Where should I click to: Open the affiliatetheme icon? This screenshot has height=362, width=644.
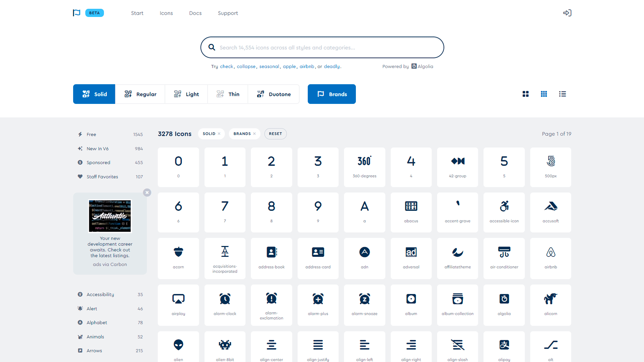458,258
